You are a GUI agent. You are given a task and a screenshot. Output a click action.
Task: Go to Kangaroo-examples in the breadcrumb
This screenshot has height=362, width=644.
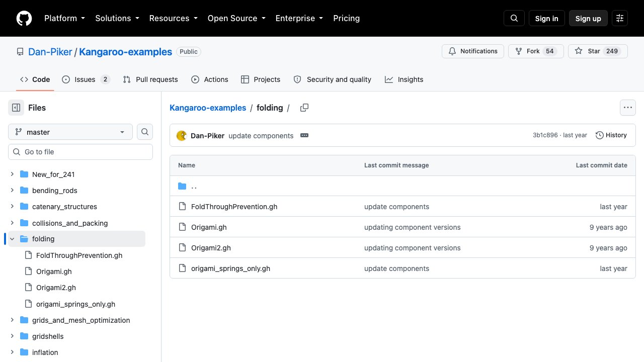point(208,108)
